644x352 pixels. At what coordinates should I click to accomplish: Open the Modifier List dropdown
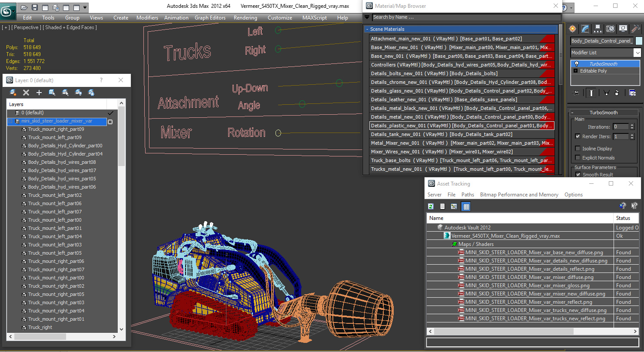pos(637,53)
